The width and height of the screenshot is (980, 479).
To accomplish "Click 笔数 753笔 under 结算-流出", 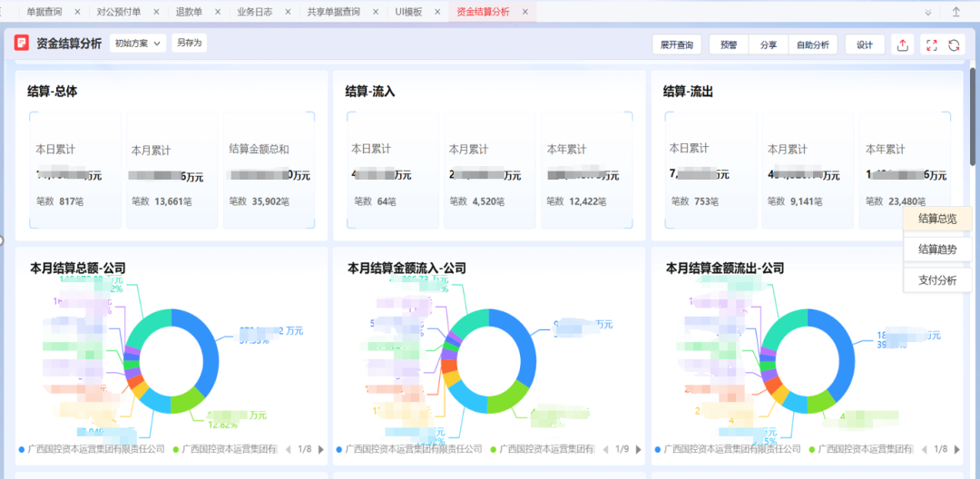I will [x=695, y=201].
